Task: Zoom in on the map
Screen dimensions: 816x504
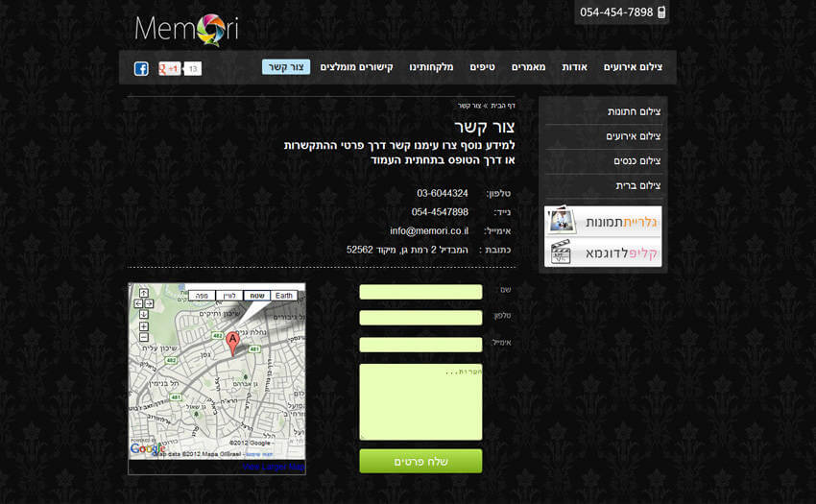Action: [143, 326]
